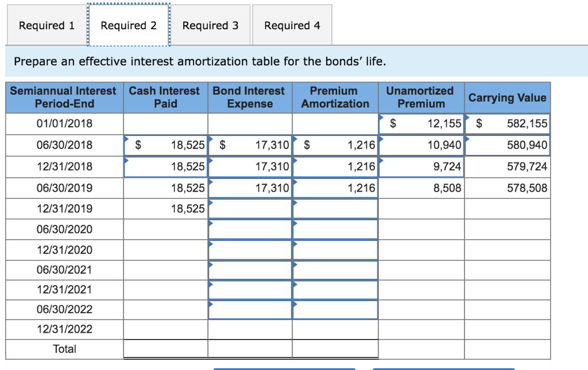Click the Premium Amortization cell for 12/31/2021
This screenshot has height=370, width=588.
point(335,290)
